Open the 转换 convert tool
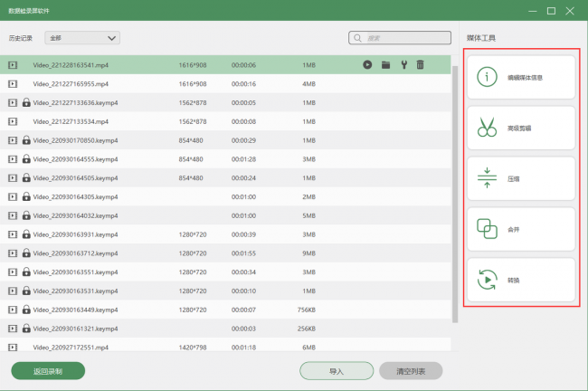This screenshot has height=391, width=588. coord(521,280)
